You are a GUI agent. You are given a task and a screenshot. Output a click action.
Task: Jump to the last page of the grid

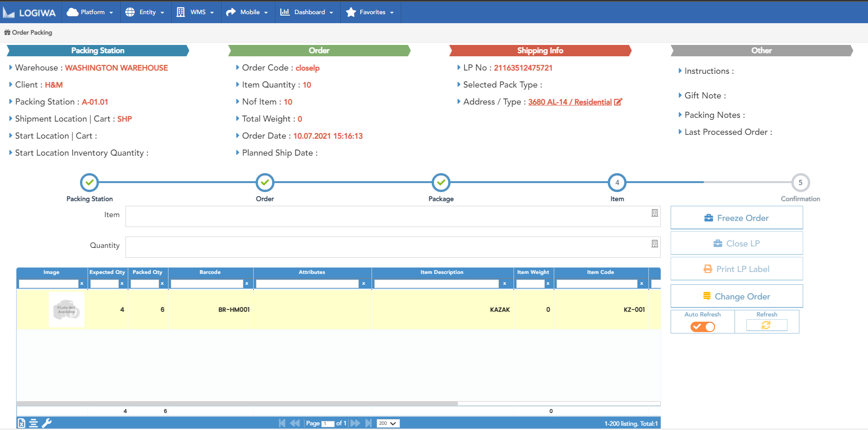click(369, 423)
